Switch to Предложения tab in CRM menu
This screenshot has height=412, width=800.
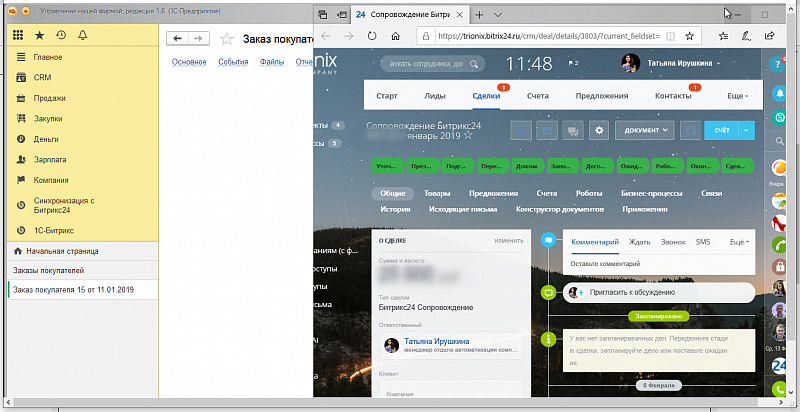[602, 95]
